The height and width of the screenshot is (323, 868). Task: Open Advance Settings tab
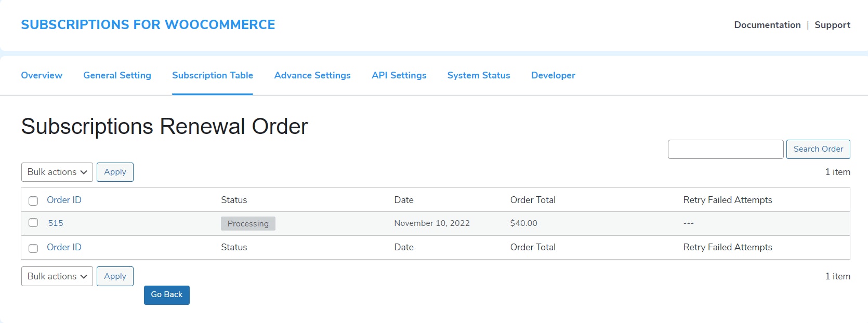click(312, 75)
